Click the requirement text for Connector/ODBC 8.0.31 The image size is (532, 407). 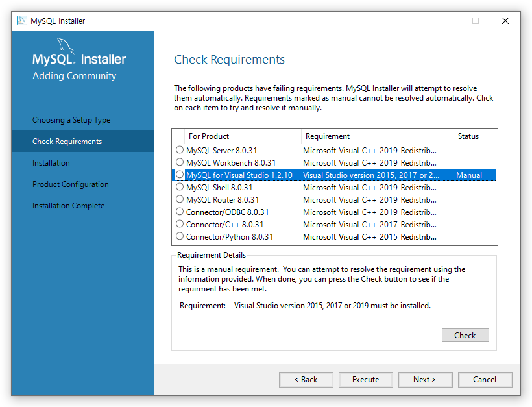coord(370,212)
